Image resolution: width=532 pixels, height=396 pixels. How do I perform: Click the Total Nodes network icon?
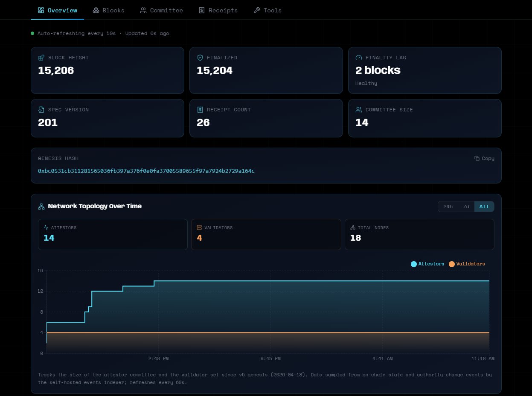[x=353, y=228]
